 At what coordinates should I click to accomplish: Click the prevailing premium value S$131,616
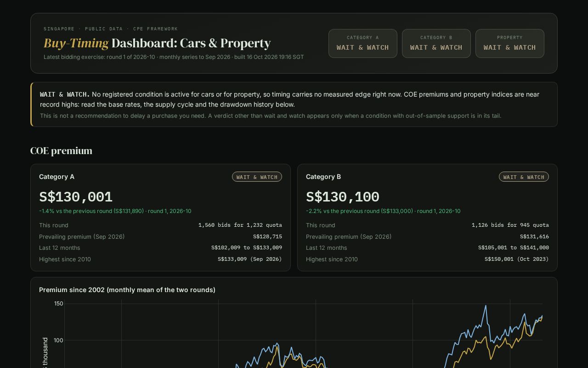pos(534,236)
